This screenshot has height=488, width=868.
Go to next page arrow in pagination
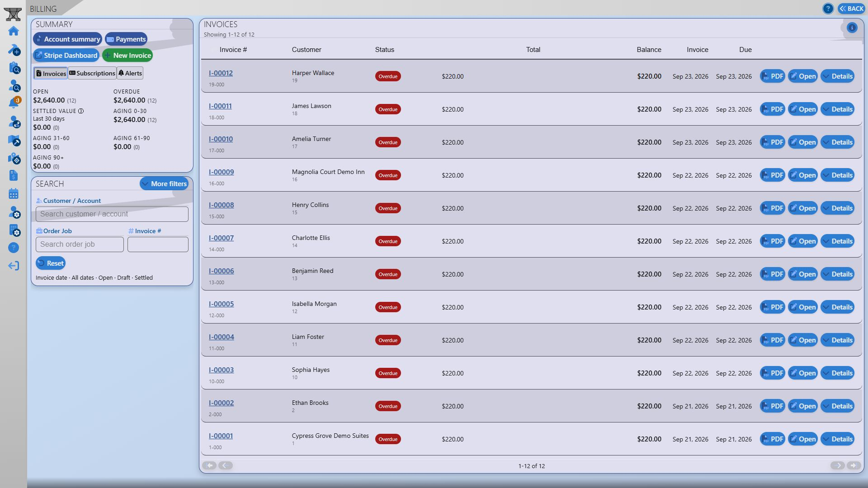837,465
